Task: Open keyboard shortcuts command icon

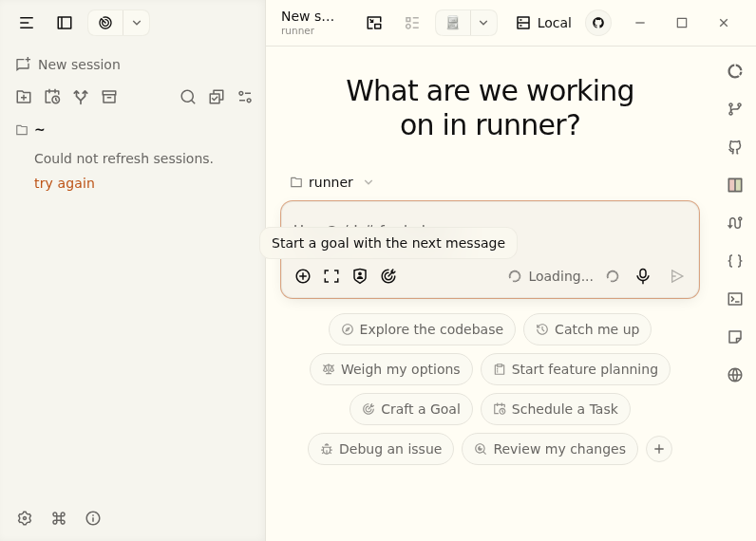Action: click(x=59, y=518)
